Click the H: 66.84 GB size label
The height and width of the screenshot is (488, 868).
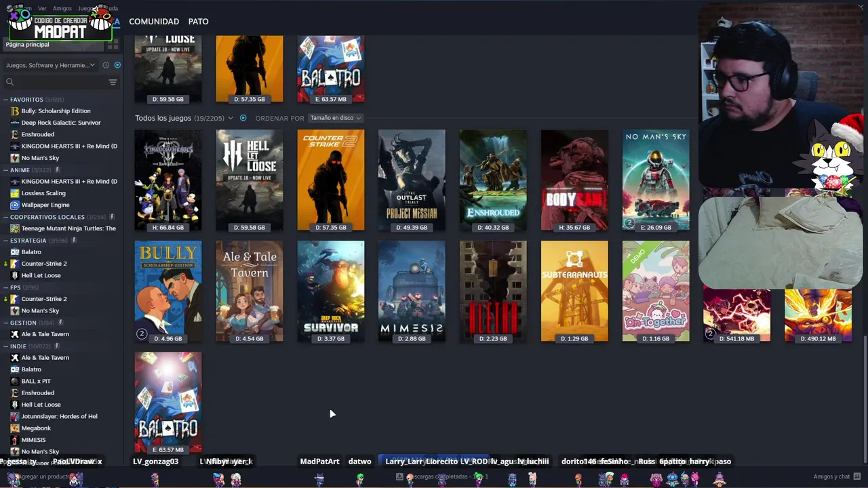(168, 228)
